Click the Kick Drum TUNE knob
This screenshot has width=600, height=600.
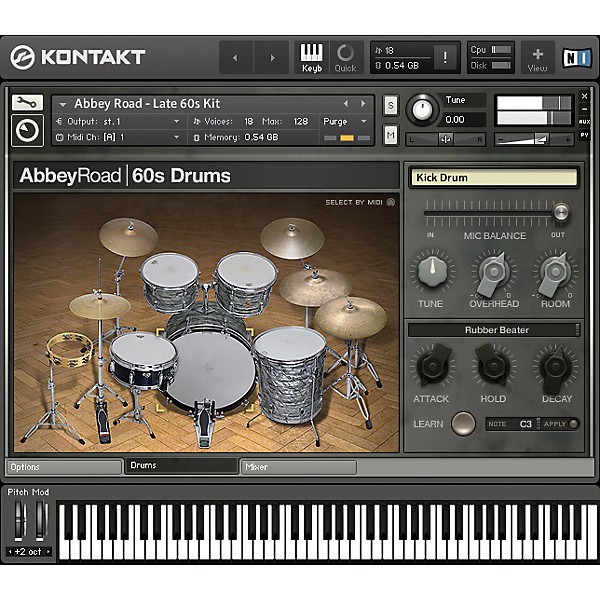[432, 271]
